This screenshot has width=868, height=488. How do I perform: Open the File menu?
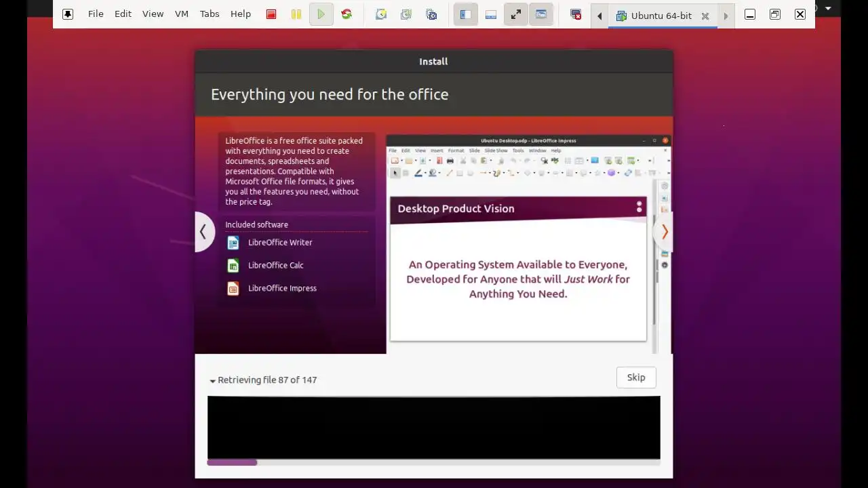96,14
